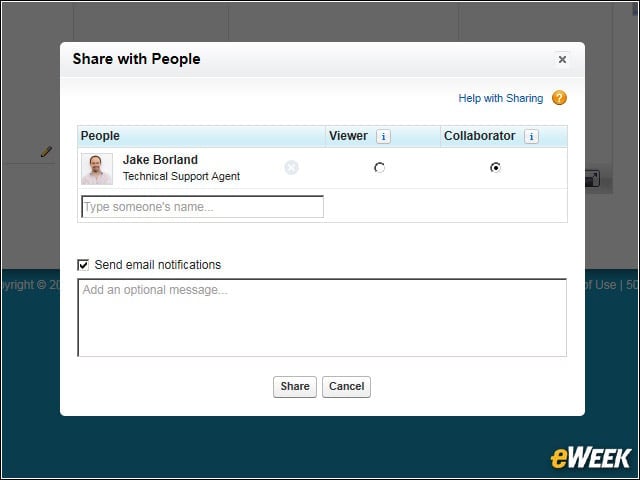
Task: Click the People column header
Action: pyautogui.click(x=100, y=136)
